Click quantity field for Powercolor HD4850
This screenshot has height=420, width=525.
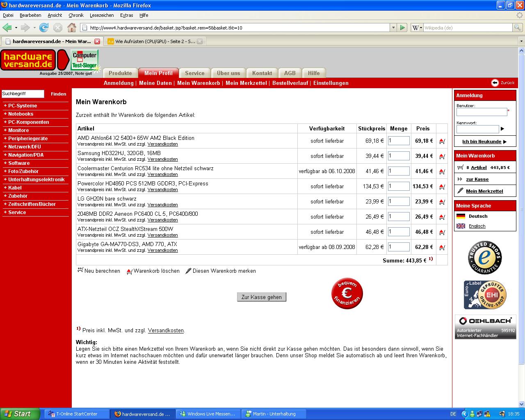coord(399,186)
